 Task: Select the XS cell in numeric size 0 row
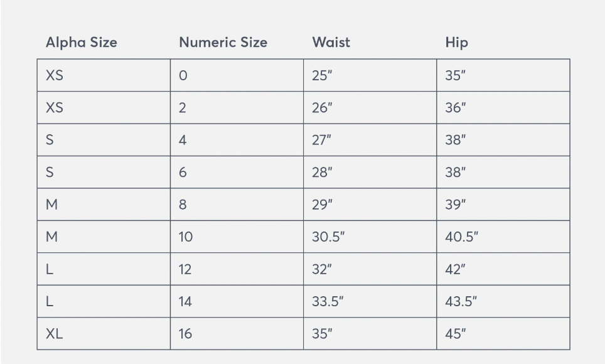104,75
